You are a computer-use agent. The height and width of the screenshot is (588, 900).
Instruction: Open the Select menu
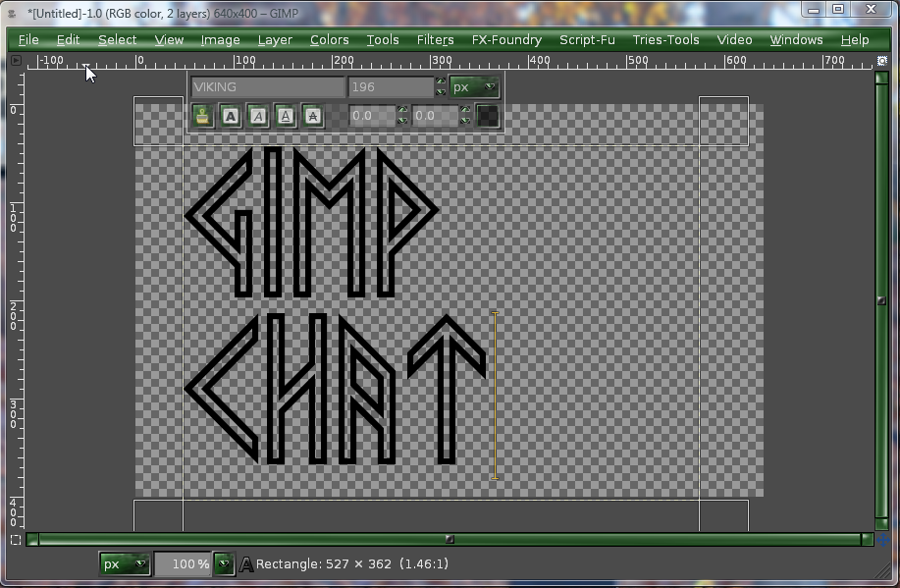click(117, 39)
